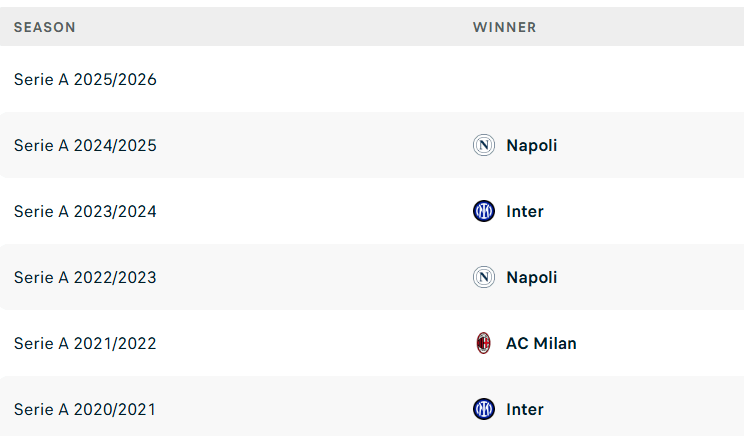Click the SEASON column header

[x=45, y=27]
